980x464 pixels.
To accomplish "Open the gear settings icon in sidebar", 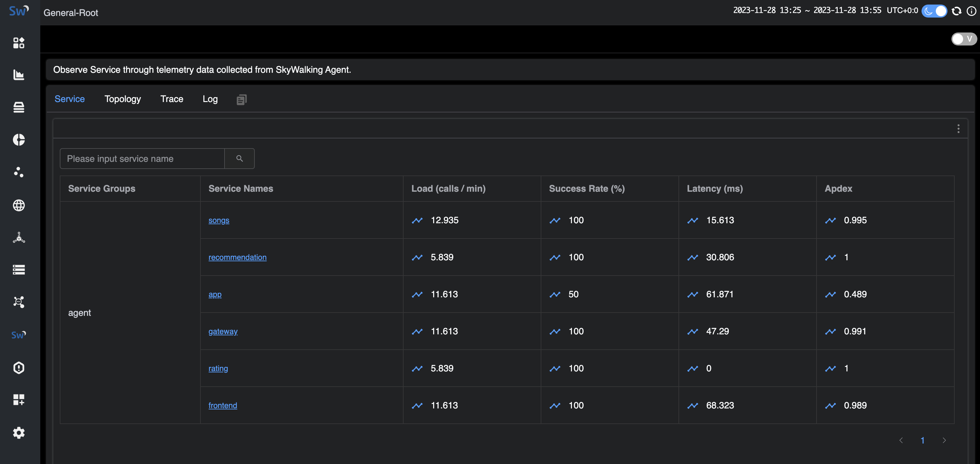I will pos(19,432).
